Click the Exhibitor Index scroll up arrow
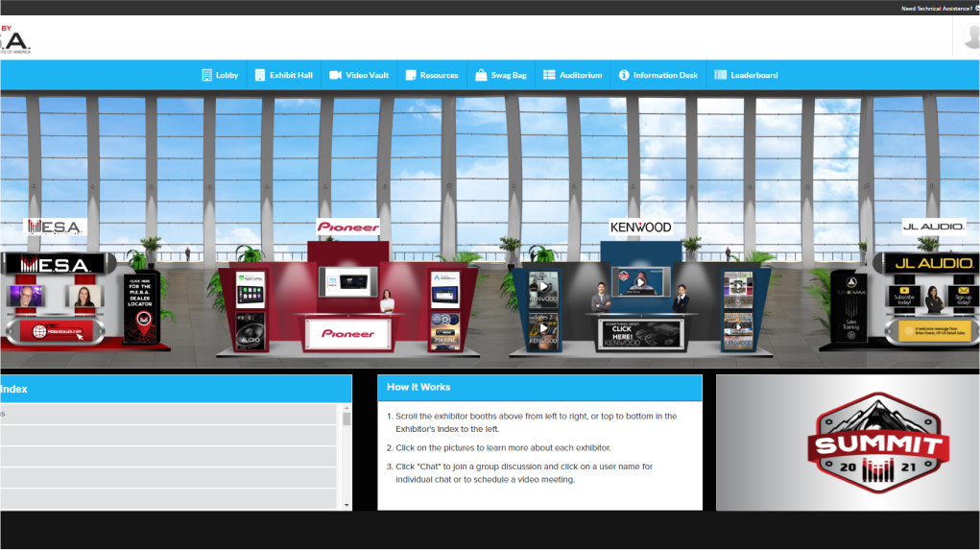Viewport: 980px width, 550px height. pyautogui.click(x=347, y=408)
